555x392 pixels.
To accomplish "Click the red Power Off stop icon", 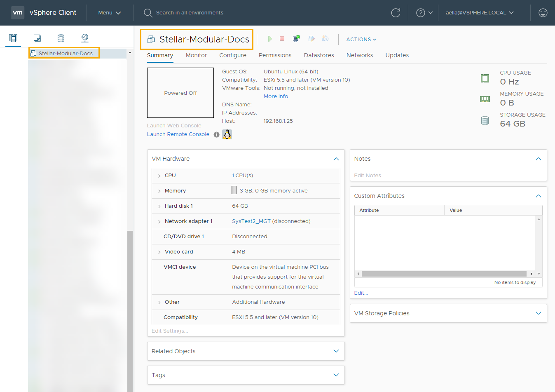I will tap(282, 39).
